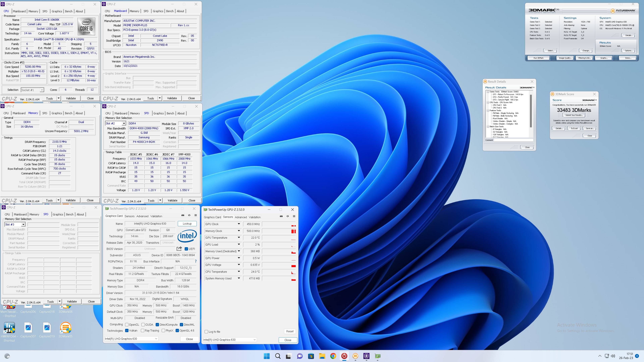The image size is (644, 362).
Task: Open Google Chrome on taskbar
Action: [333, 356]
